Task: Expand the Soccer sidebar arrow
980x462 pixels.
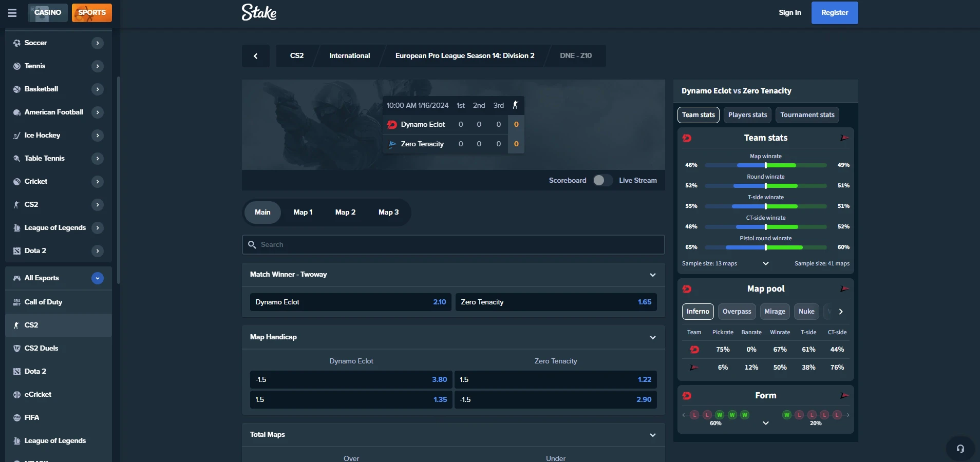Action: coord(98,43)
